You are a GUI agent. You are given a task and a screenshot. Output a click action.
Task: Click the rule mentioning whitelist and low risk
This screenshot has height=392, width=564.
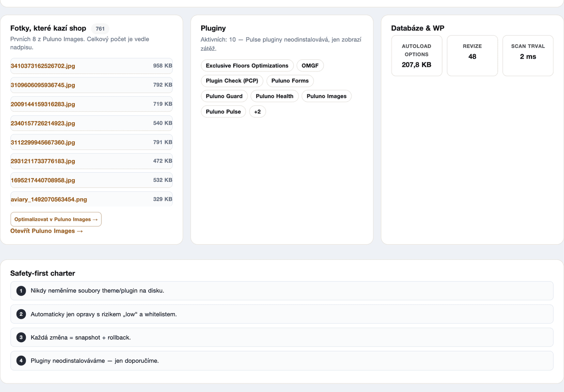click(x=282, y=314)
